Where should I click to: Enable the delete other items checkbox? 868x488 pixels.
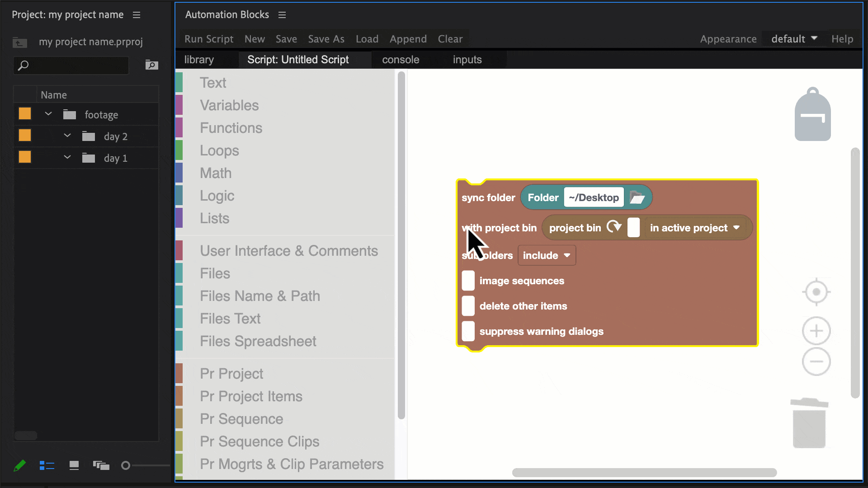pyautogui.click(x=468, y=306)
